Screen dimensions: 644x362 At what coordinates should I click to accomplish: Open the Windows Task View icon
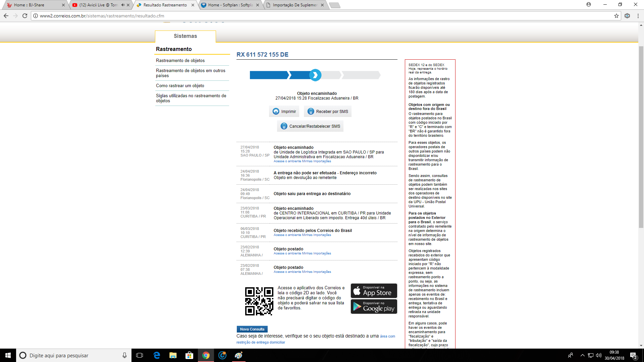(140, 355)
